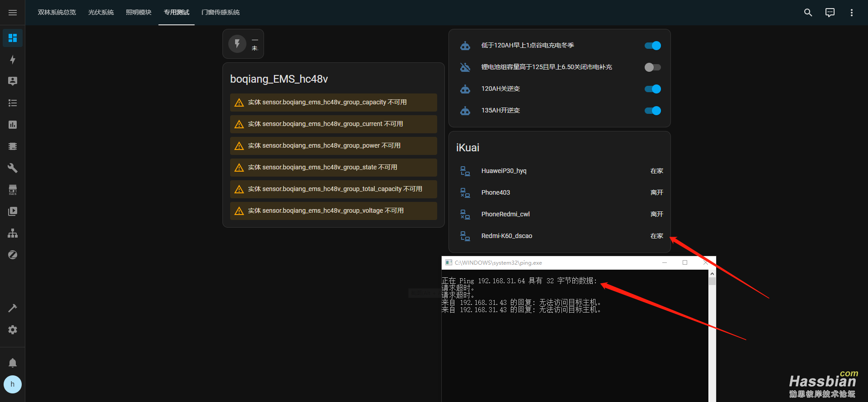Click robot icon for 135AH开逆变

pyautogui.click(x=465, y=111)
